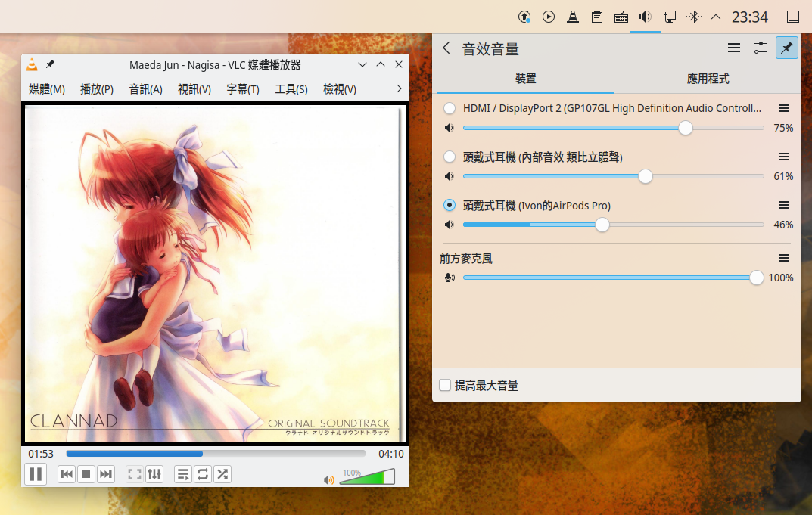The height and width of the screenshot is (515, 812).
Task: Expand hidden system tray icons
Action: (x=716, y=17)
